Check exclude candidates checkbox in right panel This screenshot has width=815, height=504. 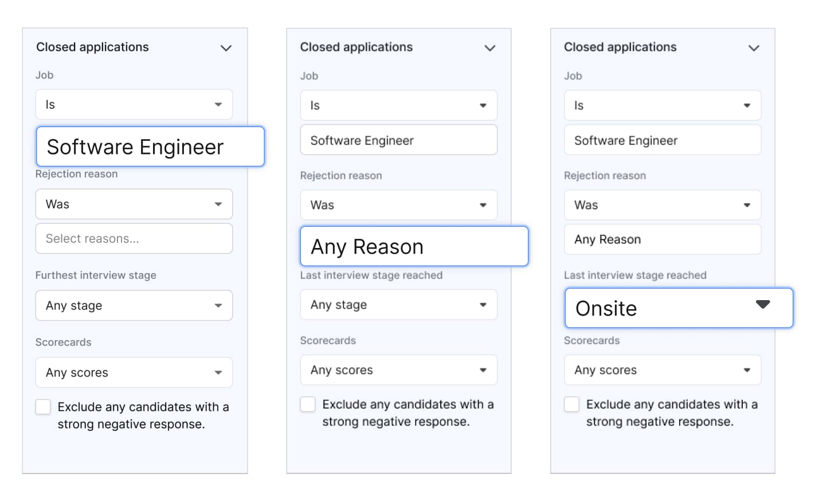[571, 404]
